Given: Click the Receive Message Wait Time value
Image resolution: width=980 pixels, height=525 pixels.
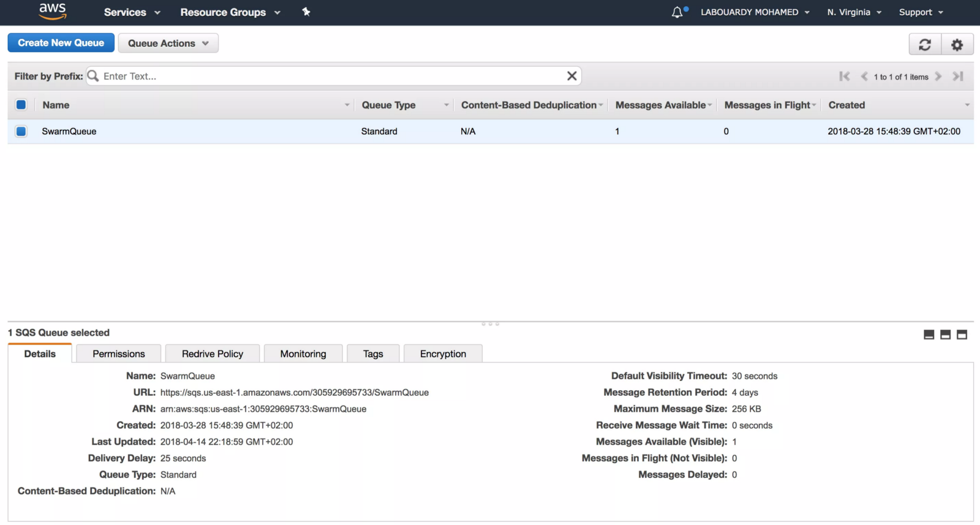Looking at the screenshot, I should 752,426.
